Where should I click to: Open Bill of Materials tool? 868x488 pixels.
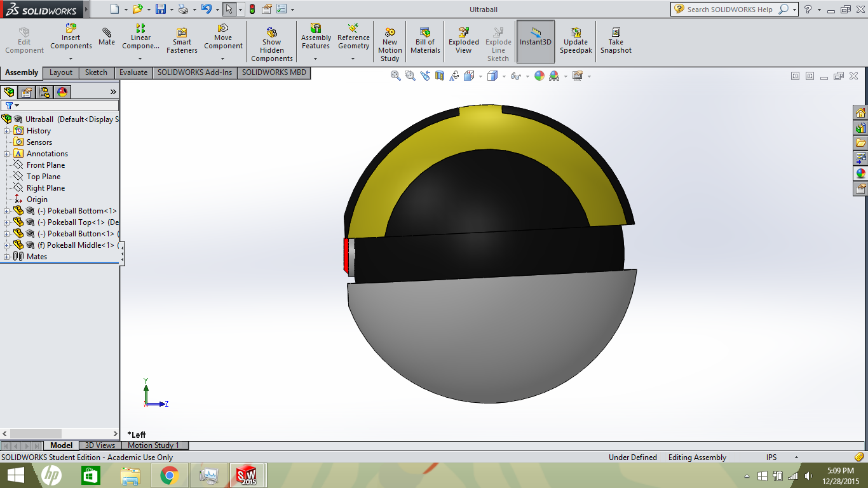(x=425, y=41)
